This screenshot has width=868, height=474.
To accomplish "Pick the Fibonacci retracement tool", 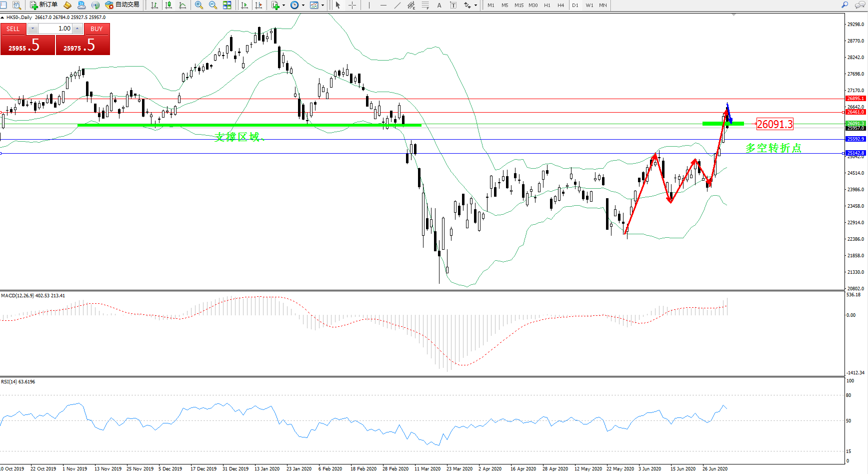I will pos(425,5).
